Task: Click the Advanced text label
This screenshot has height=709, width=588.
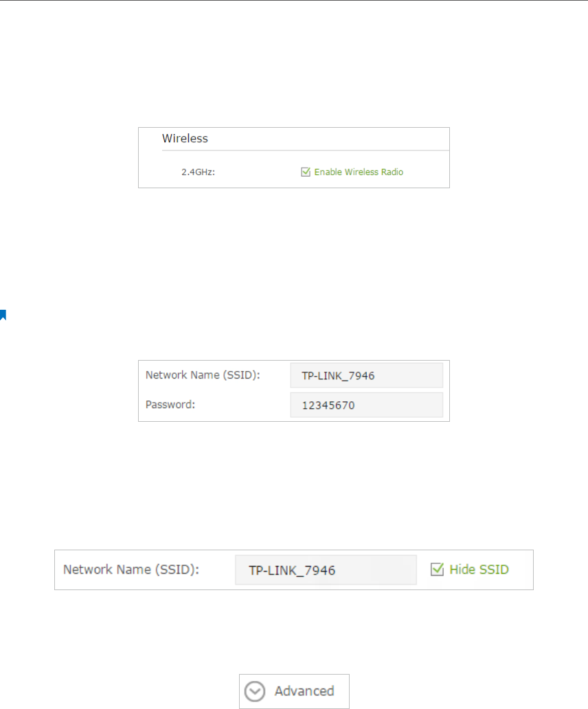Action: point(304,691)
